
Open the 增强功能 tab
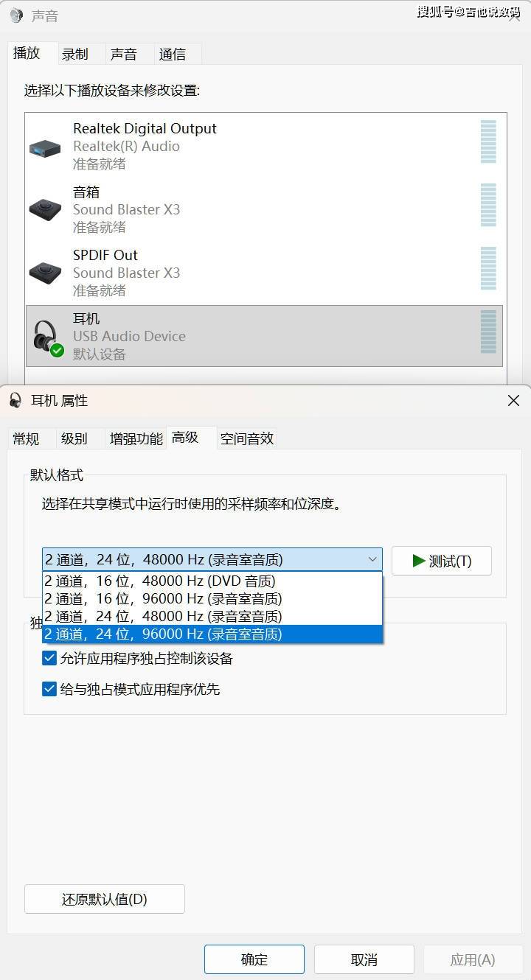pyautogui.click(x=136, y=438)
